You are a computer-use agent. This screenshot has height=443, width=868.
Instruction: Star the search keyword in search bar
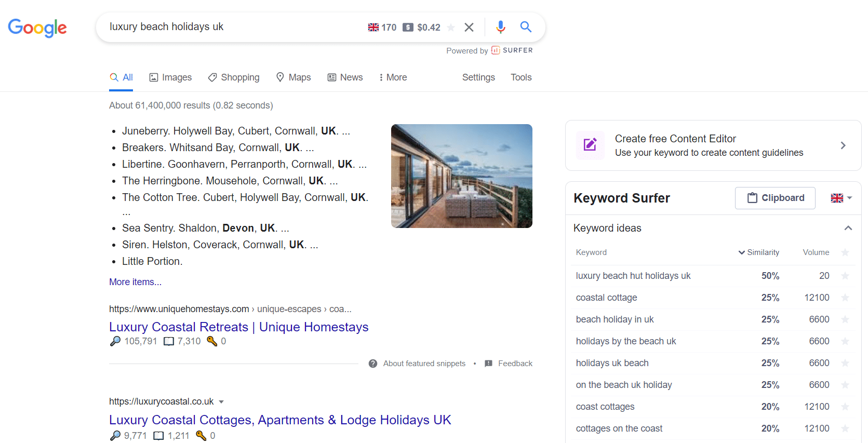[x=451, y=27]
